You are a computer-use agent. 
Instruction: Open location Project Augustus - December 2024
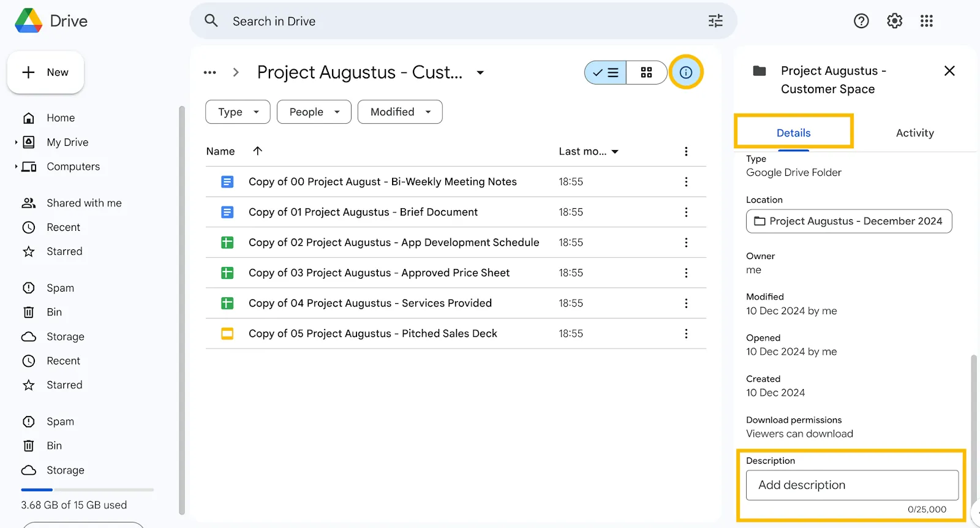point(849,221)
